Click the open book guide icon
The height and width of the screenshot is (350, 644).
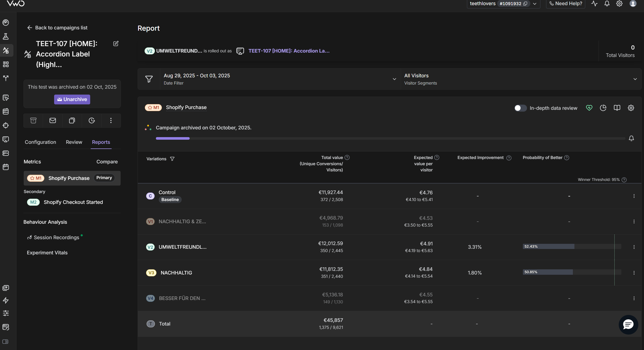[617, 108]
